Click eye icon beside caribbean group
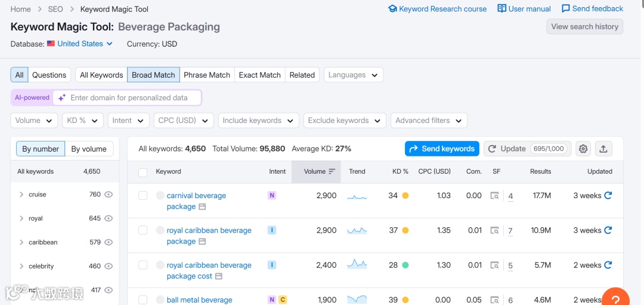644x305 pixels. (x=109, y=242)
